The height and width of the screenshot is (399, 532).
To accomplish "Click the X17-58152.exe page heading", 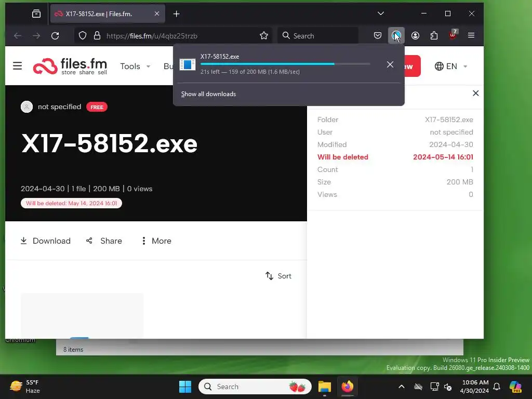I will [109, 144].
